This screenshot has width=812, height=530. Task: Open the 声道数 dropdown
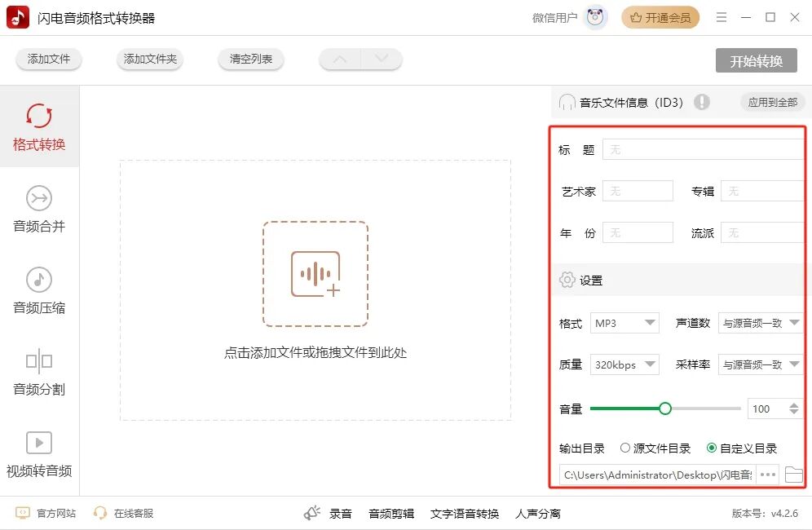[760, 323]
